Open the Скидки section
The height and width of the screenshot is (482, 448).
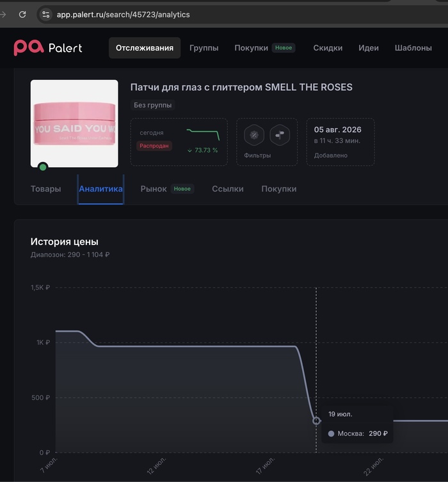[328, 47]
